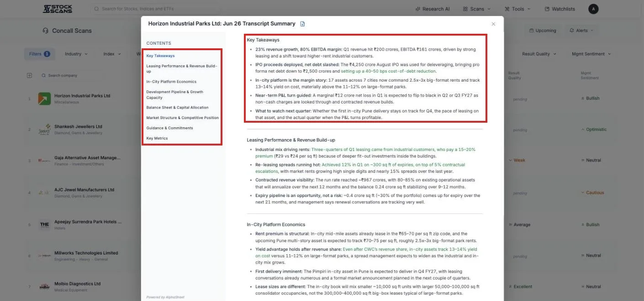Click the Cautious sentiment for AJC Jewel Manufacturers
This screenshot has height=301, width=644.
click(x=592, y=192)
